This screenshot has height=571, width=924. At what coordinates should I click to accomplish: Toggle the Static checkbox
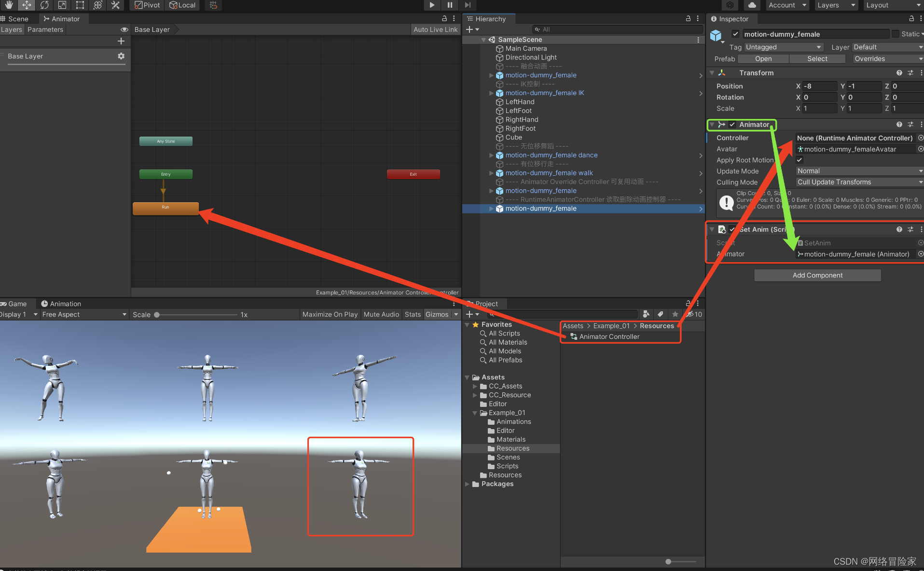896,34
